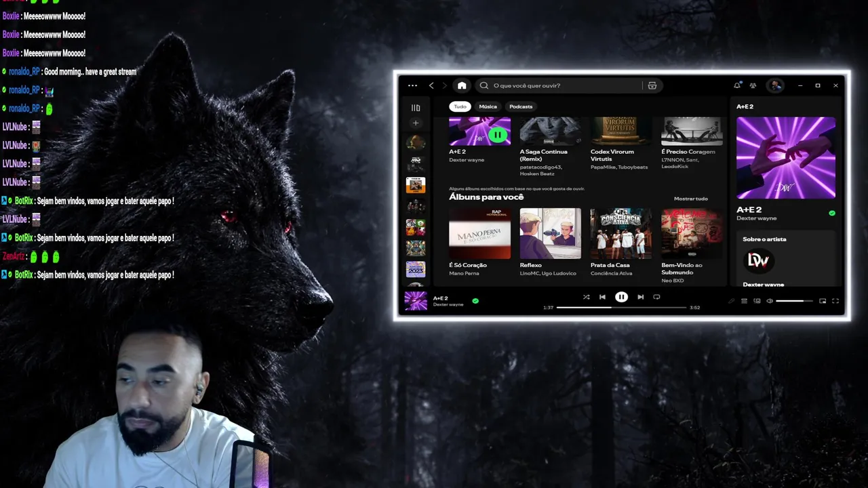
Task: Click 'Sobre o artista' panel heading
Action: coord(764,239)
